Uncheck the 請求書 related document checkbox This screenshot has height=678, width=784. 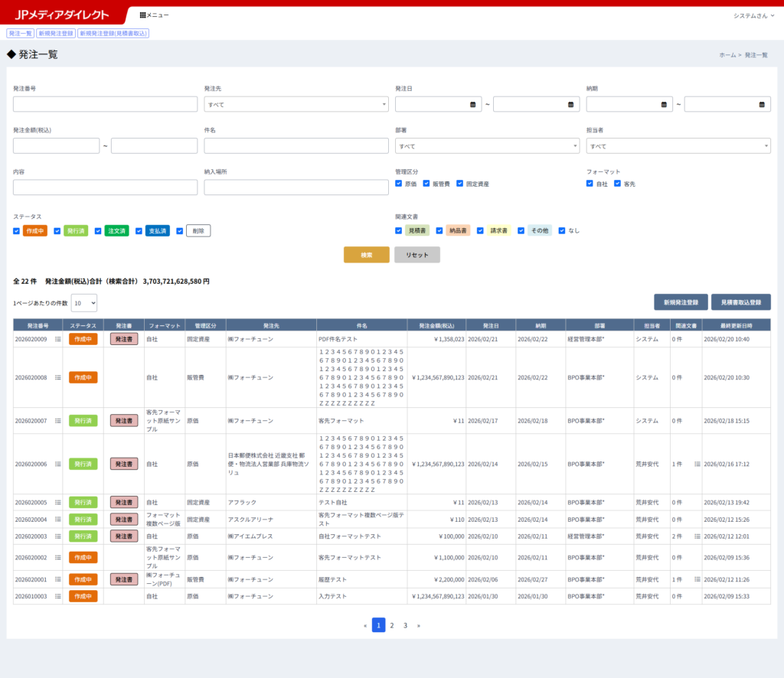tap(480, 231)
